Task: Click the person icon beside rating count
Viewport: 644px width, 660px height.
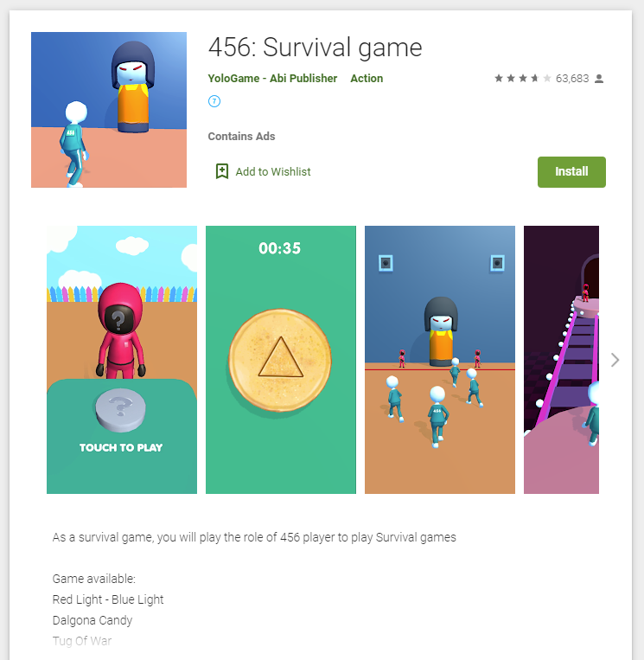Action: (599, 79)
